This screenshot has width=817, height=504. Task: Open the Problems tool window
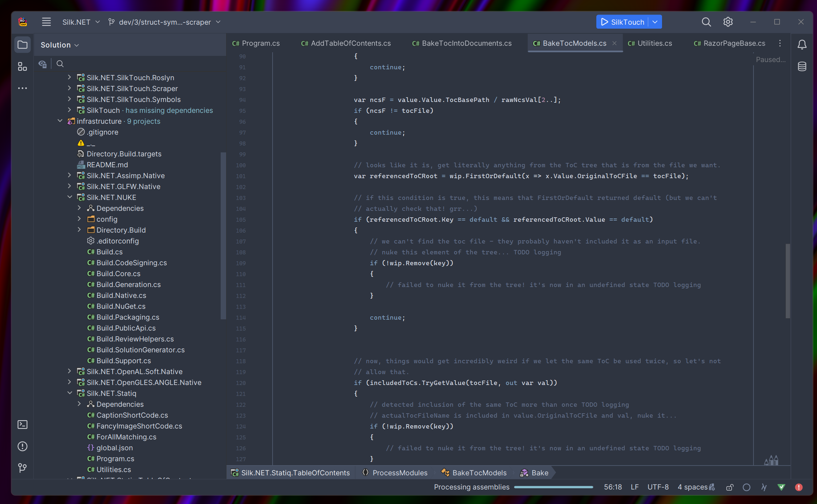point(23,446)
